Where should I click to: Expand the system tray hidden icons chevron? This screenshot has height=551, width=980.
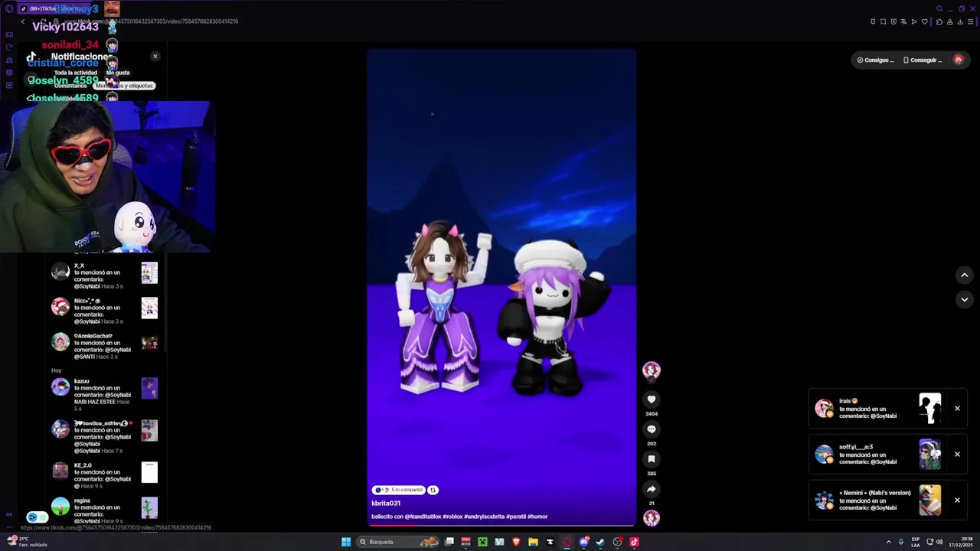click(x=889, y=542)
